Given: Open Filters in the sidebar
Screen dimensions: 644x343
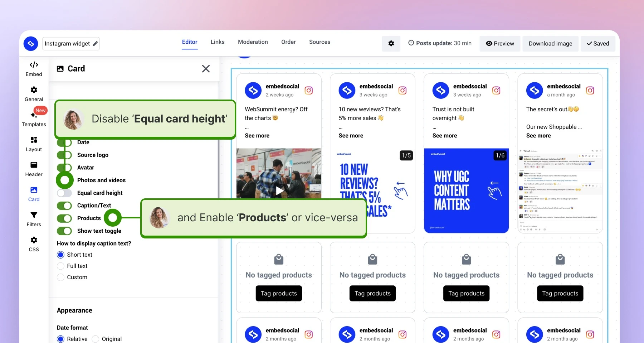Looking at the screenshot, I should [x=34, y=219].
